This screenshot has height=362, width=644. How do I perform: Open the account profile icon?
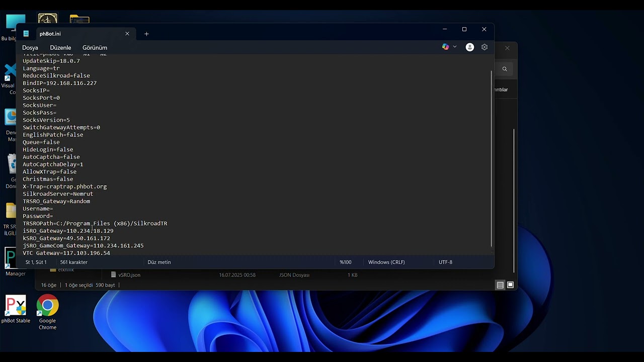[470, 47]
